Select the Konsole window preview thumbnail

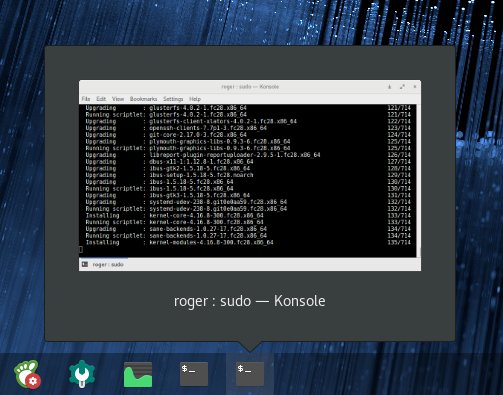(x=250, y=175)
